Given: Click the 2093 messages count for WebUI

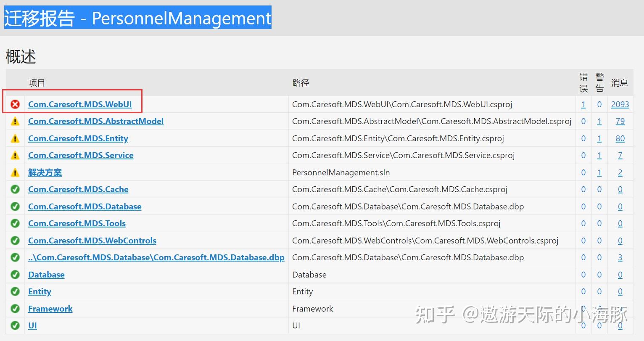Looking at the screenshot, I should tap(620, 104).
